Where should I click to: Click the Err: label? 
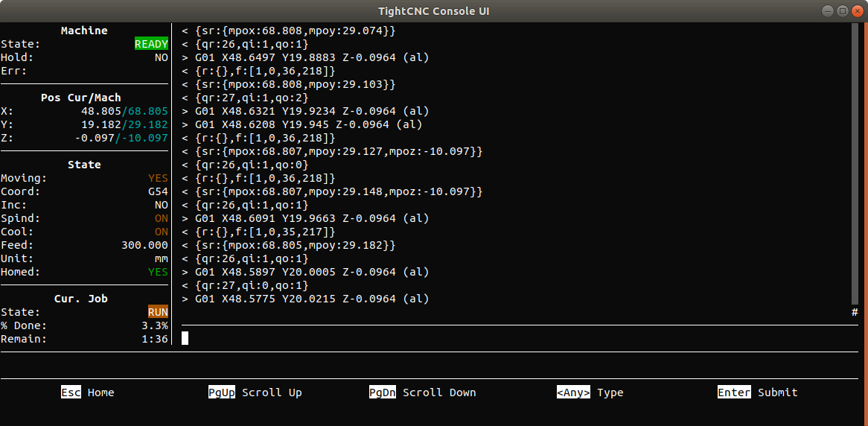pos(14,71)
